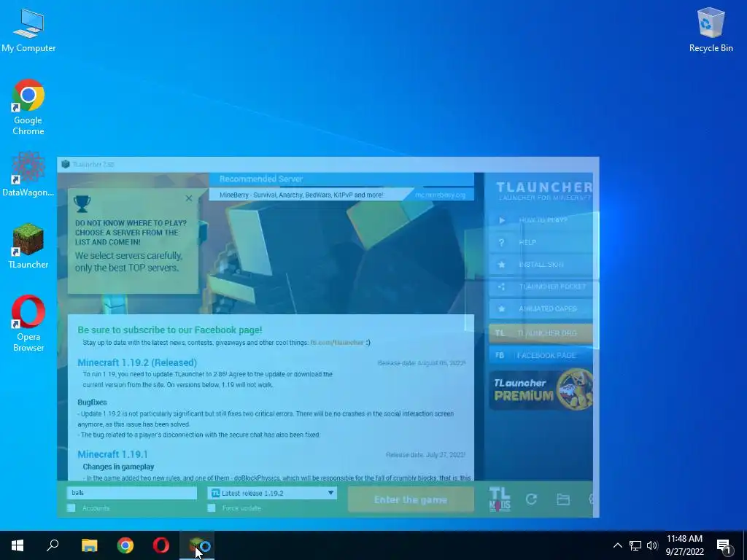Select the Google Chrome desktop shortcut
747x560 pixels.
pyautogui.click(x=28, y=108)
